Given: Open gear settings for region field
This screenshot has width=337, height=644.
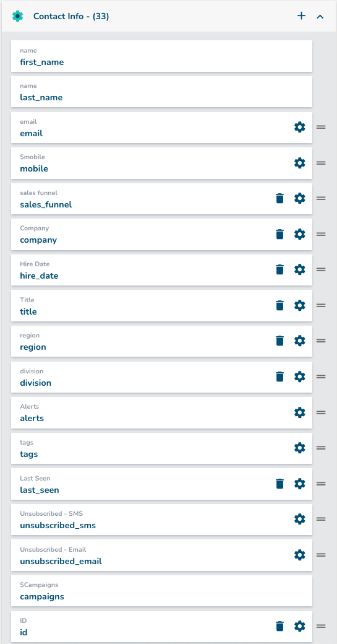Looking at the screenshot, I should click(300, 341).
